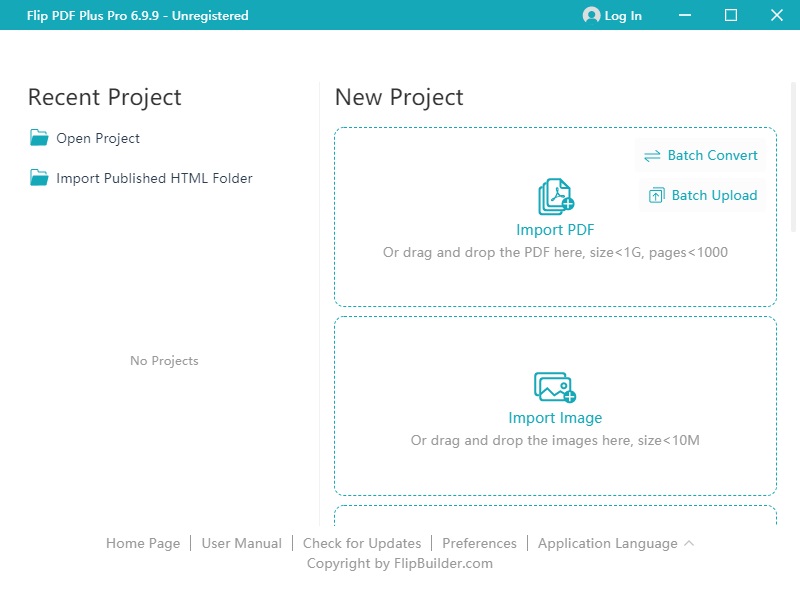This screenshot has height=600, width=800.
Task: Select Batch Upload option
Action: point(703,195)
